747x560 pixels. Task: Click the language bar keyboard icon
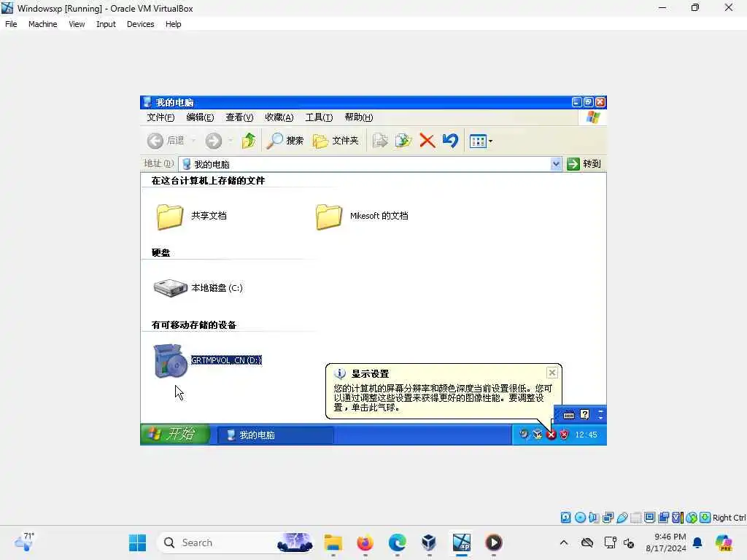(x=568, y=415)
